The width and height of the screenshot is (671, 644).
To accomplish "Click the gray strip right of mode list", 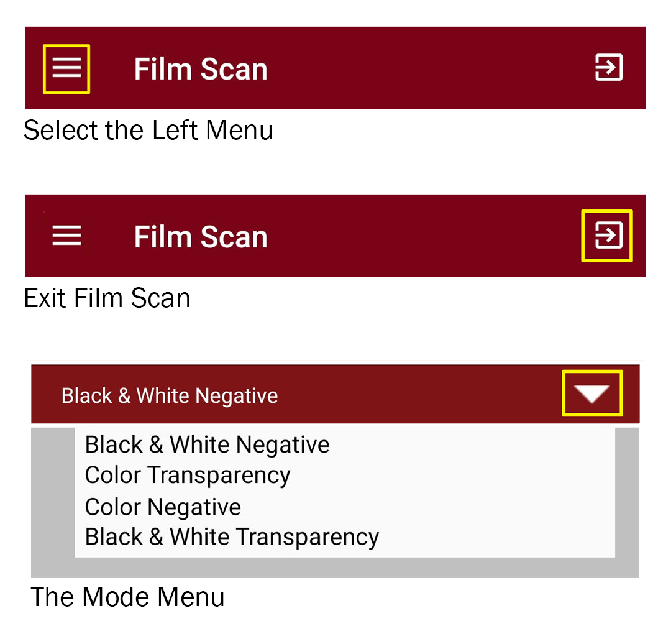I will click(626, 497).
